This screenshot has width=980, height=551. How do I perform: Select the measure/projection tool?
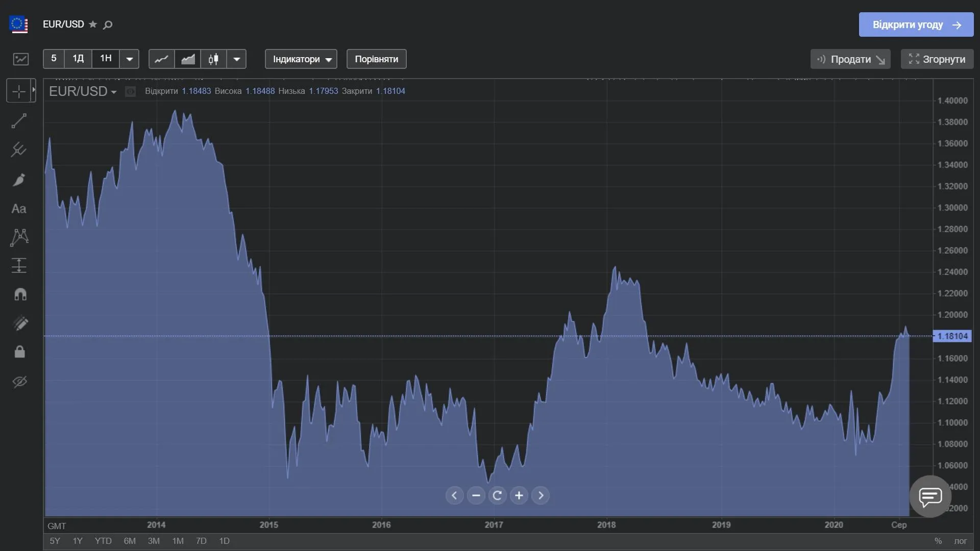tap(19, 265)
